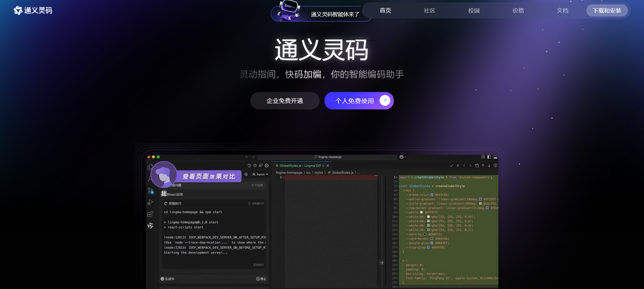Click the IDE back navigation arrow
Viewport: 644px width, 289px height.
pos(247,157)
